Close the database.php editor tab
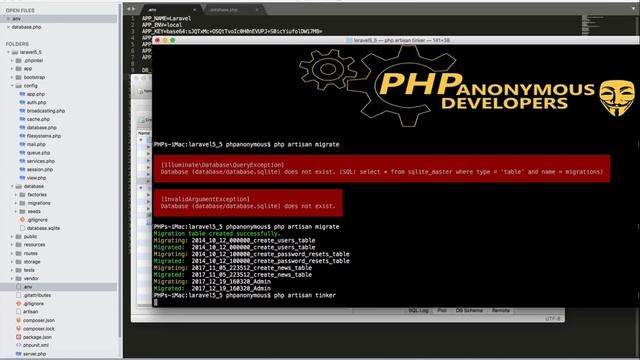The image size is (640, 360). tap(257, 9)
